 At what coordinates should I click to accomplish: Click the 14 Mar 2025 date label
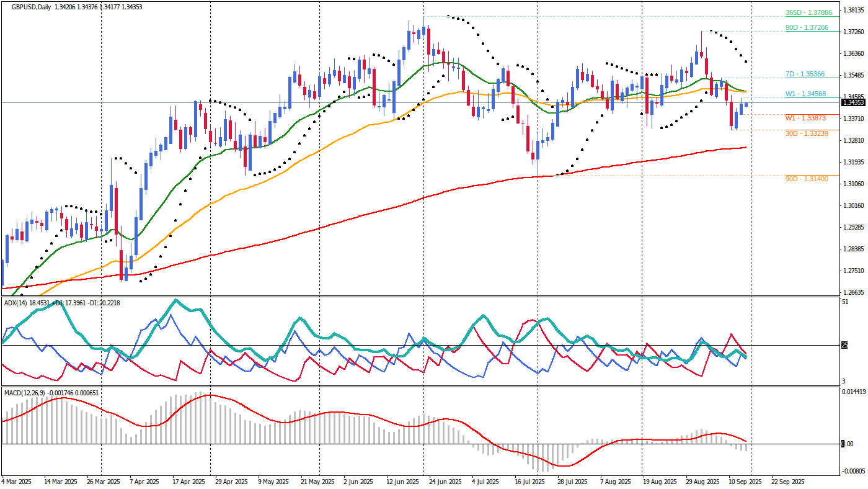click(x=60, y=482)
